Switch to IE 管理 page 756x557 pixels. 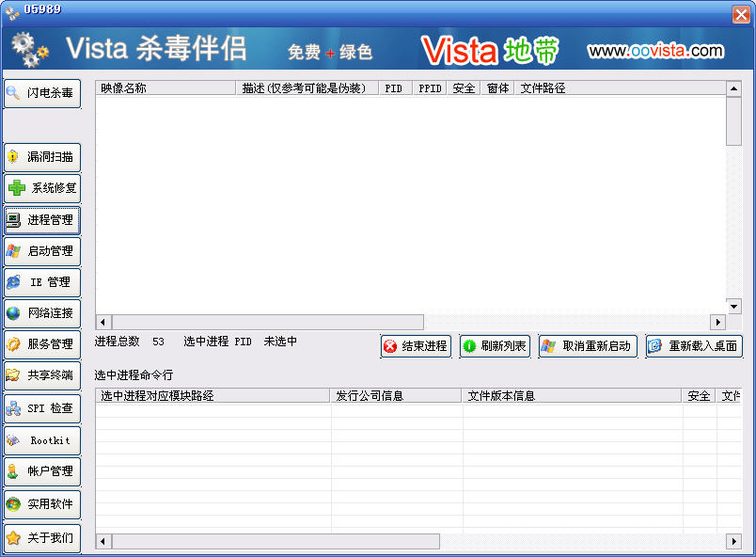[x=42, y=282]
